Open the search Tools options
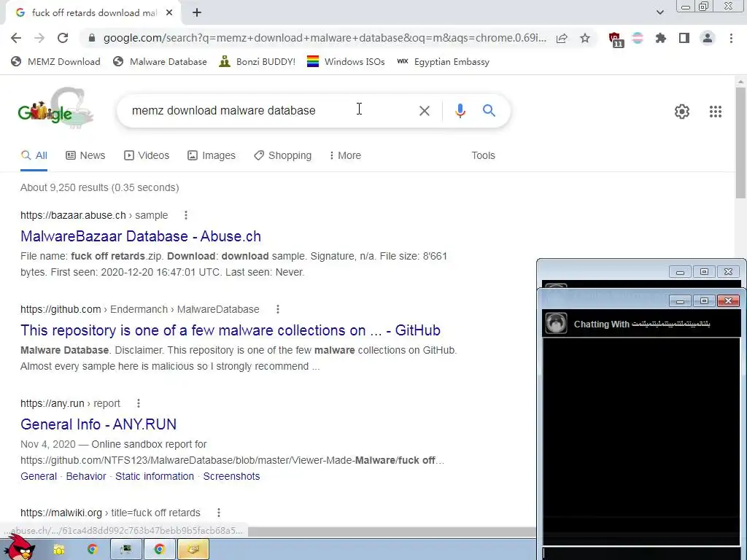747x560 pixels. (x=483, y=155)
